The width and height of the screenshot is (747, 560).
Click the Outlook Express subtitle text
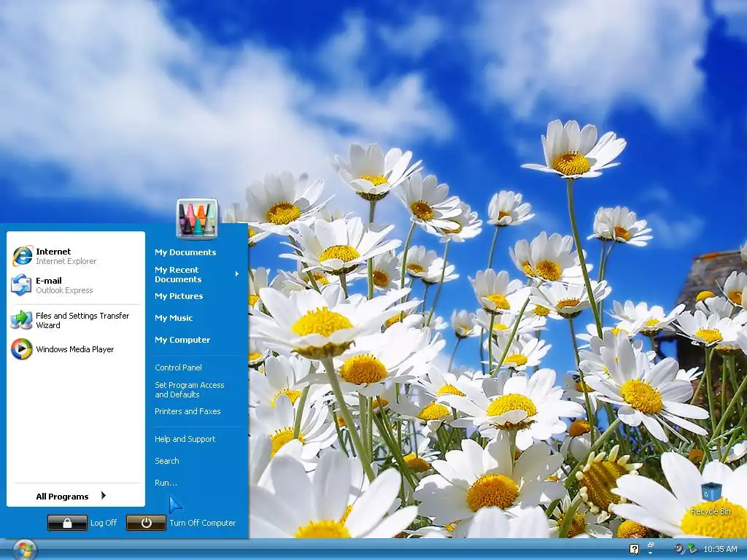64,290
